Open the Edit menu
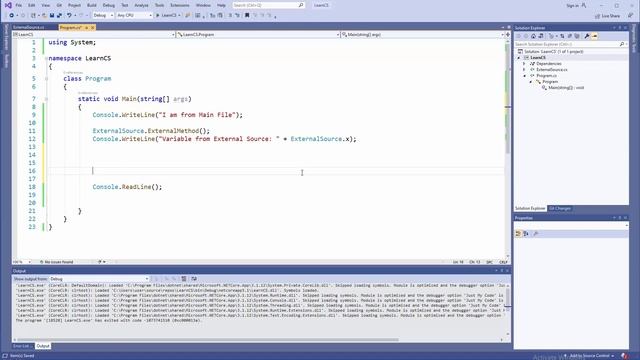The image size is (640, 360). pyautogui.click(x=31, y=5)
